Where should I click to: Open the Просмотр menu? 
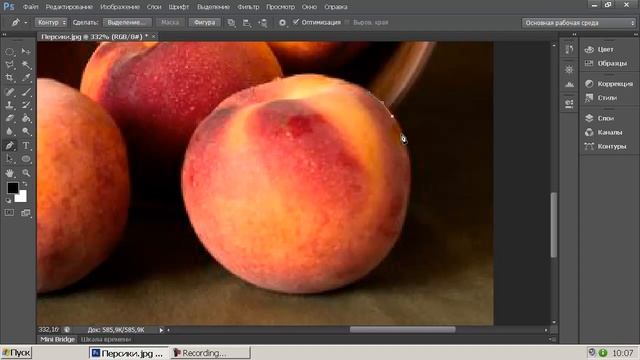280,7
